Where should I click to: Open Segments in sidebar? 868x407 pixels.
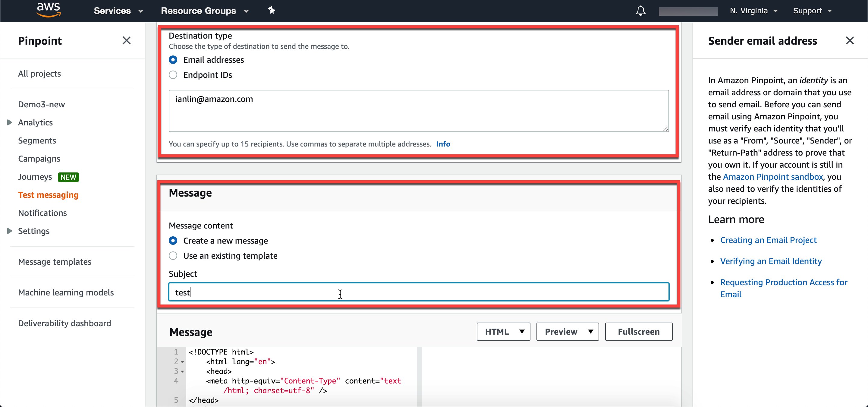tap(37, 140)
